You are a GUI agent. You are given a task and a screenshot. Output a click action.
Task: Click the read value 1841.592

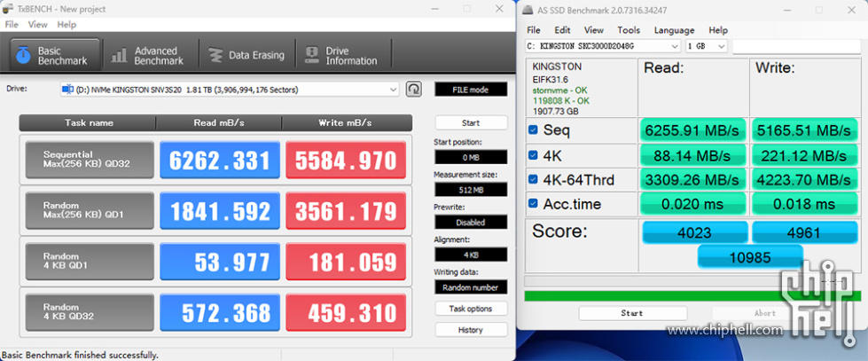220,211
